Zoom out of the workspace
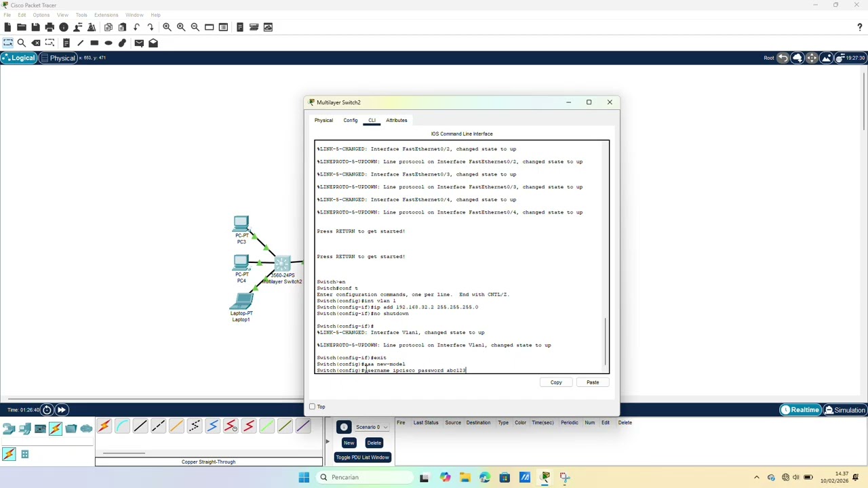 coord(195,27)
